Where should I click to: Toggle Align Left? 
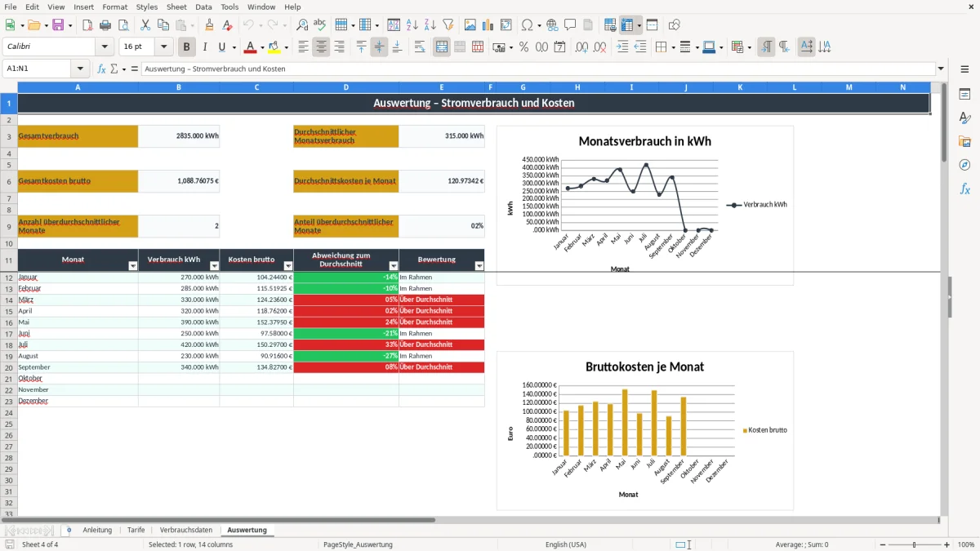303,47
